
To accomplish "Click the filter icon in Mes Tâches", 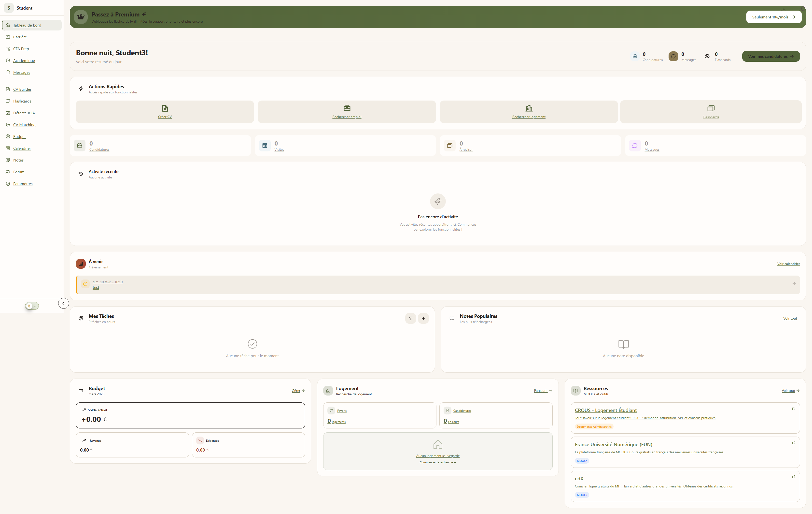I will tap(410, 318).
